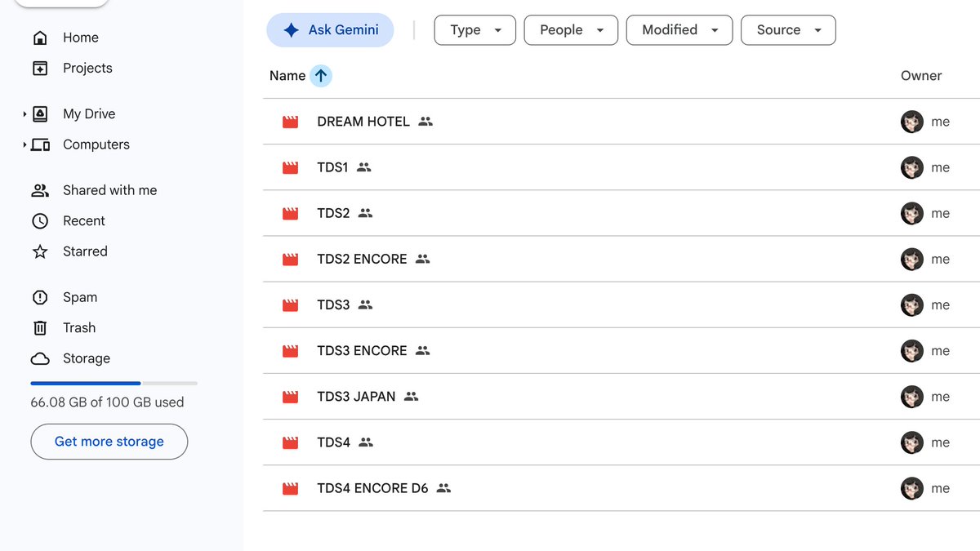
Task: Open the Recent files view
Action: pyautogui.click(x=84, y=221)
